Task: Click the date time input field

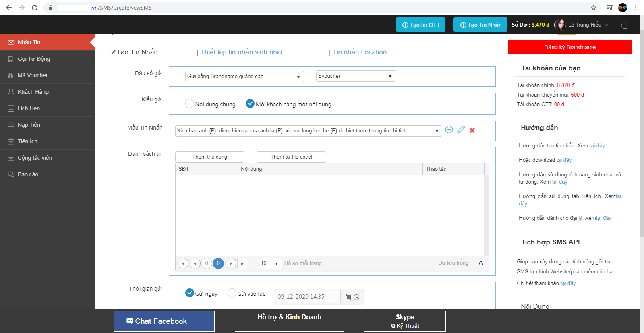Action: coord(308,297)
